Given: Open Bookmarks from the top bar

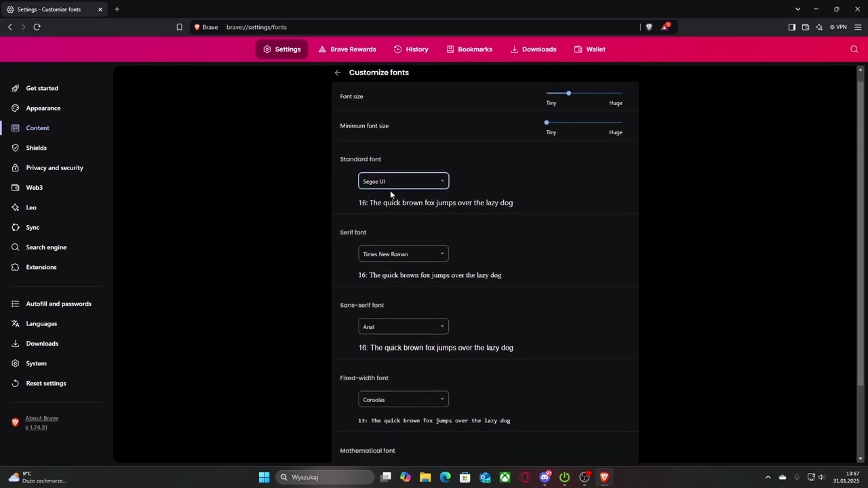Looking at the screenshot, I should tap(469, 49).
